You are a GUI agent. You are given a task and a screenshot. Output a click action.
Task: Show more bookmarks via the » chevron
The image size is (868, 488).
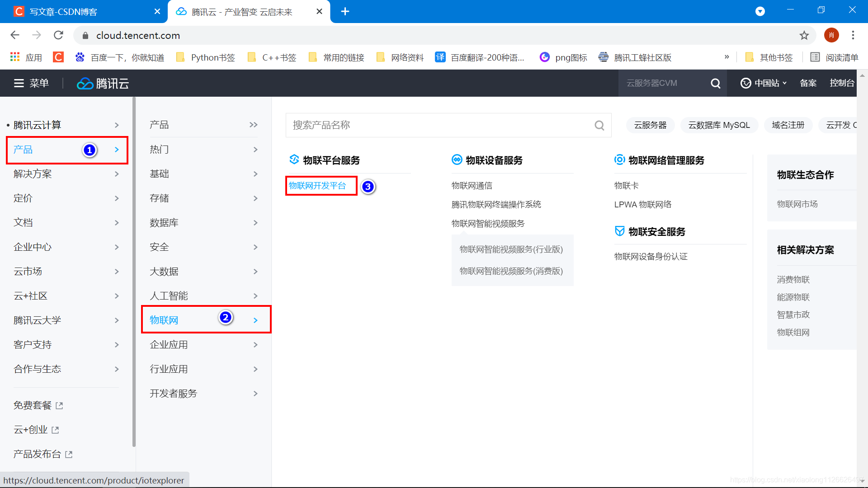(x=726, y=57)
